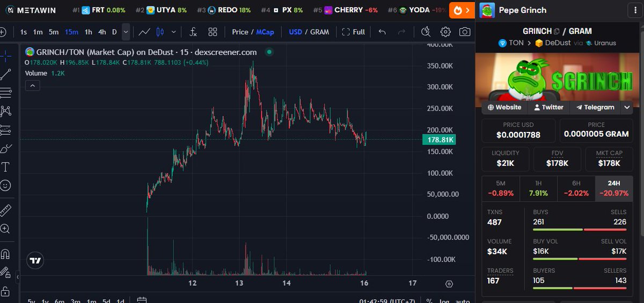This screenshot has height=303, width=644.
Task: Open the Website link
Action: tap(504, 107)
